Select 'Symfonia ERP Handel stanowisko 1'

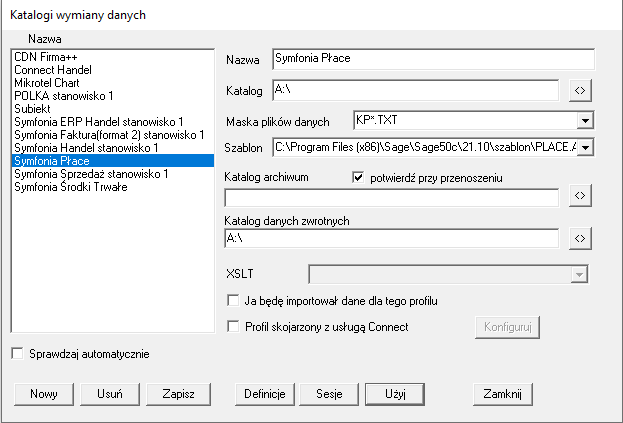click(113, 122)
